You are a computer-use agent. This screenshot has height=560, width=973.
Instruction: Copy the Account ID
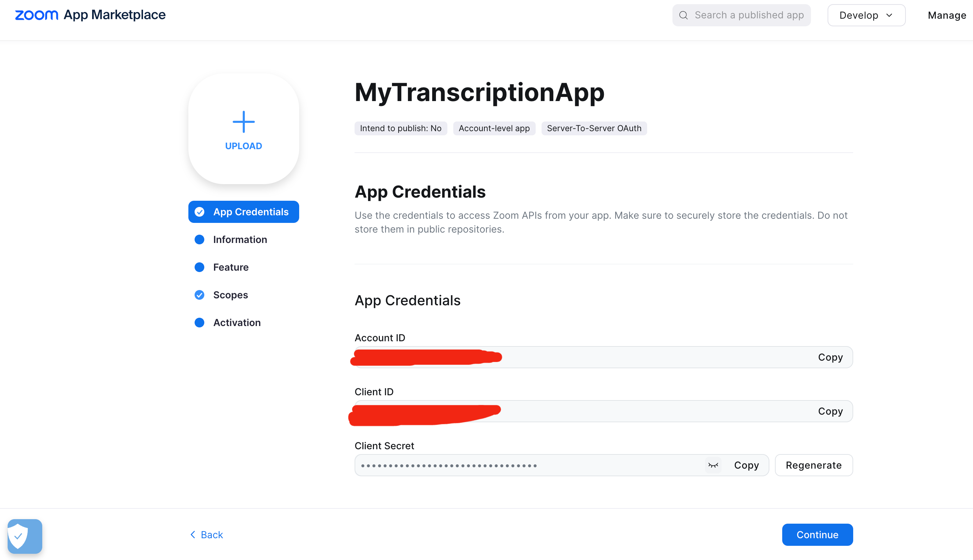click(x=830, y=357)
